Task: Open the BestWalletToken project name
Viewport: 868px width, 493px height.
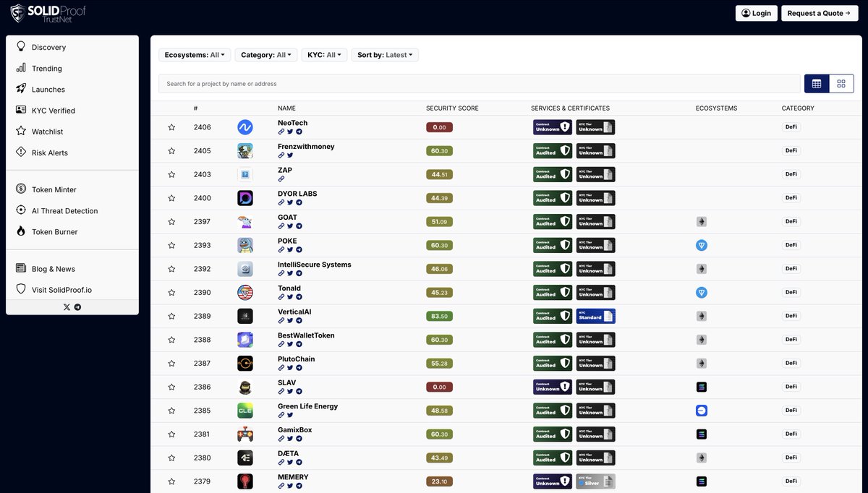Action: (306, 335)
